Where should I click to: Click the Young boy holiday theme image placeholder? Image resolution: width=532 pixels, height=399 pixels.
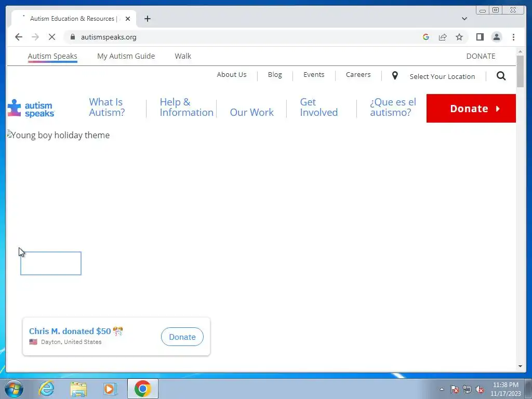click(58, 135)
